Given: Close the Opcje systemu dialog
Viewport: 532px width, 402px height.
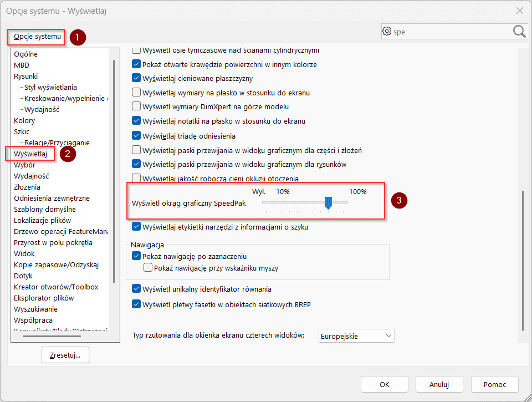Looking at the screenshot, I should point(519,11).
